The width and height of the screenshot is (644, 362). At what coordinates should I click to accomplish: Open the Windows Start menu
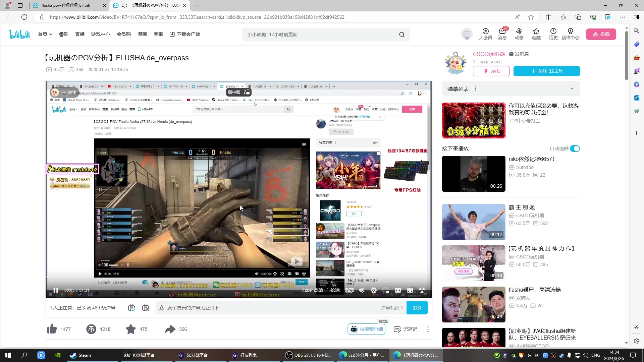point(8,355)
